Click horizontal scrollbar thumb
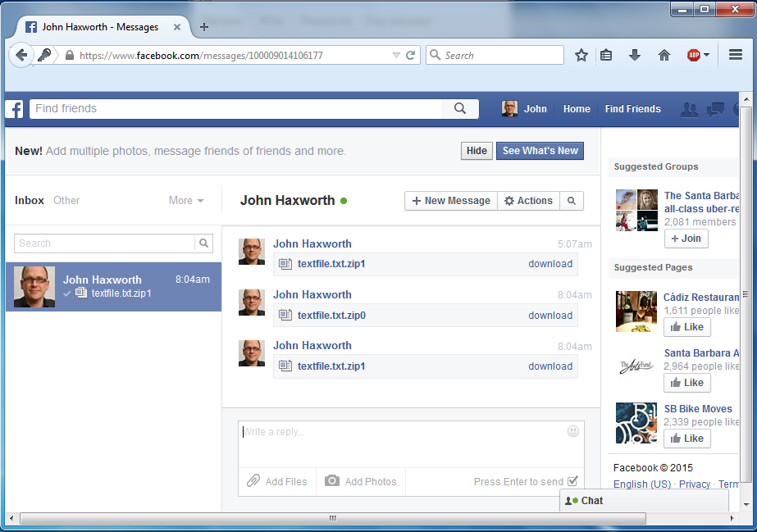Image resolution: width=757 pixels, height=532 pixels. 333,519
